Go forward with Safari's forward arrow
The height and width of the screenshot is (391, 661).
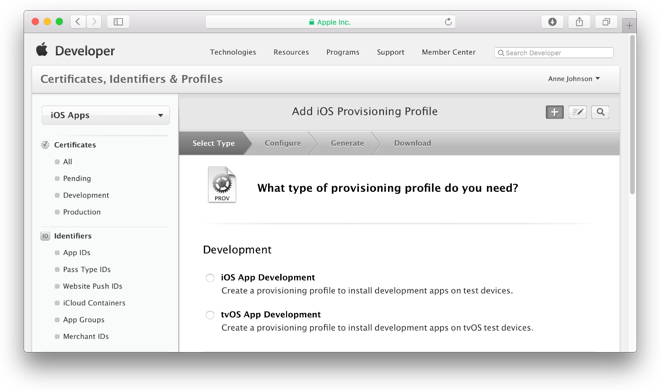(x=94, y=21)
